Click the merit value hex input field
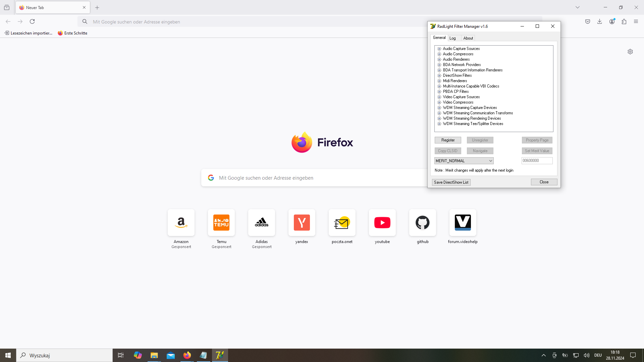This screenshot has height=362, width=644. (537, 161)
